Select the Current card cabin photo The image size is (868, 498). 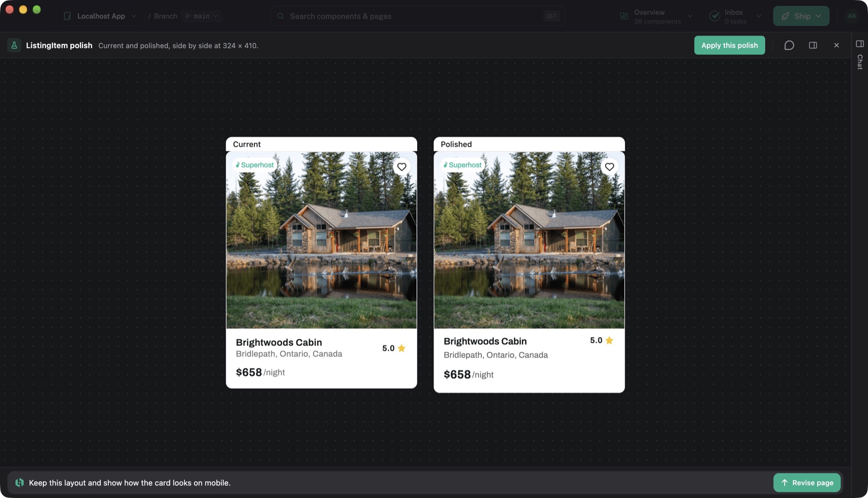tap(322, 240)
